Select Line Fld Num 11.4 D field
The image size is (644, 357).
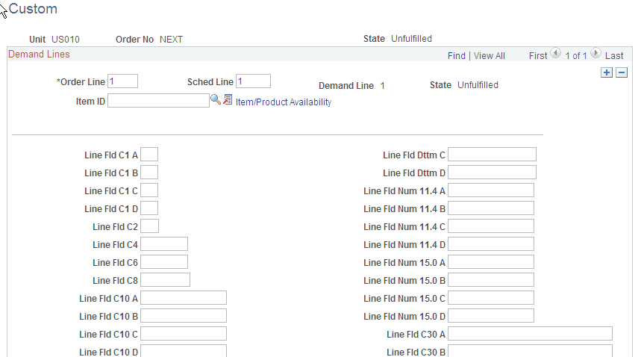pyautogui.click(x=491, y=244)
